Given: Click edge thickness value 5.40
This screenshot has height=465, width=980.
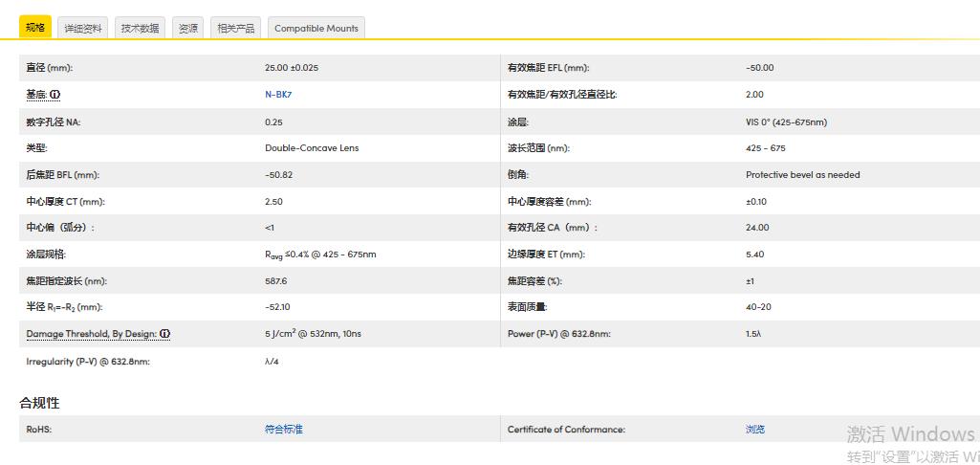Looking at the screenshot, I should coord(754,255).
